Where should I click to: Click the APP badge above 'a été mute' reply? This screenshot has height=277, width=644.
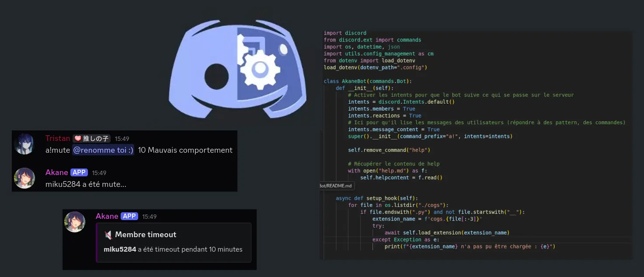point(79,173)
